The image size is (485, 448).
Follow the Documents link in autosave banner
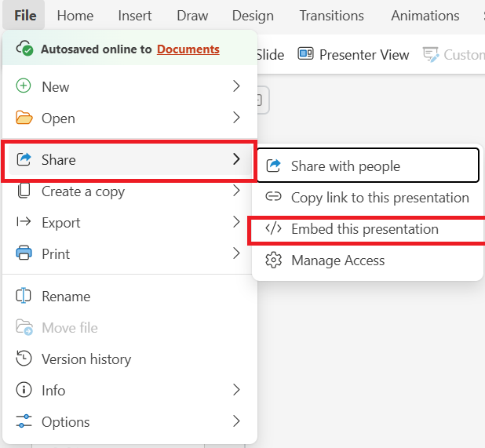click(x=188, y=49)
